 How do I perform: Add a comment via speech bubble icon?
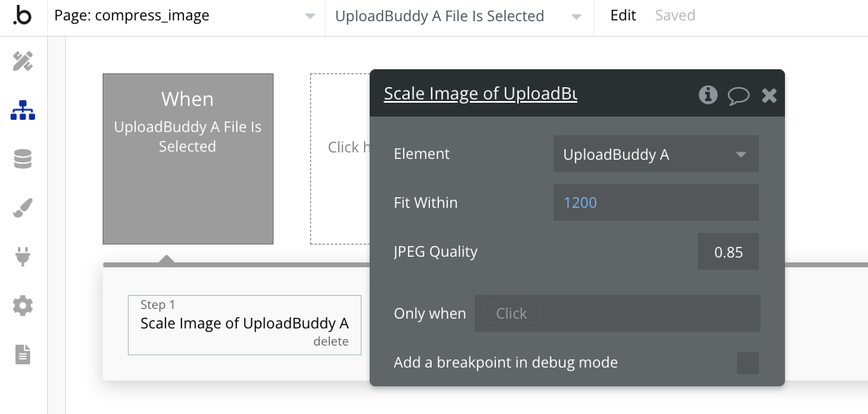tap(739, 95)
